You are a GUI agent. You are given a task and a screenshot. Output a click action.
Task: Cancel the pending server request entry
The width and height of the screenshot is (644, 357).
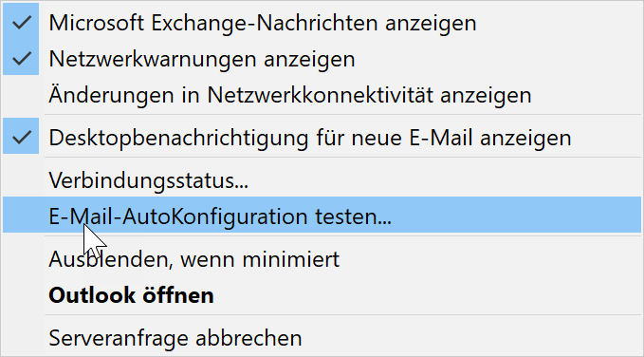[x=322, y=337]
